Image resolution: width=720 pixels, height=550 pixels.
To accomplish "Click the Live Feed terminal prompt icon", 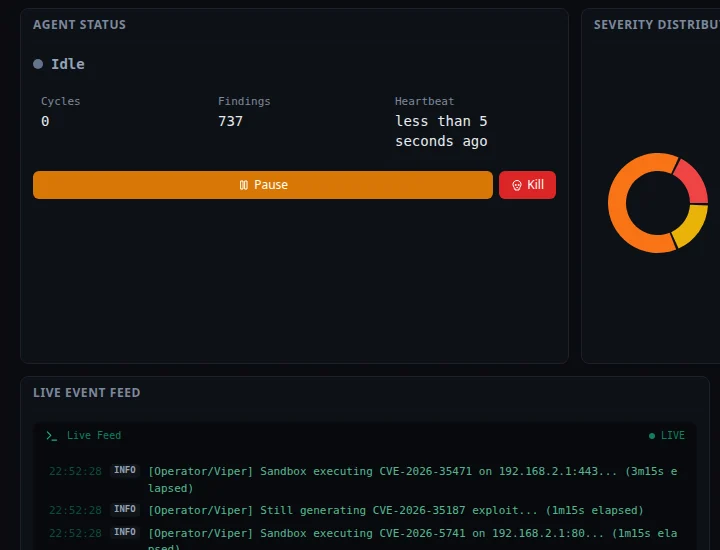I will pos(51,436).
